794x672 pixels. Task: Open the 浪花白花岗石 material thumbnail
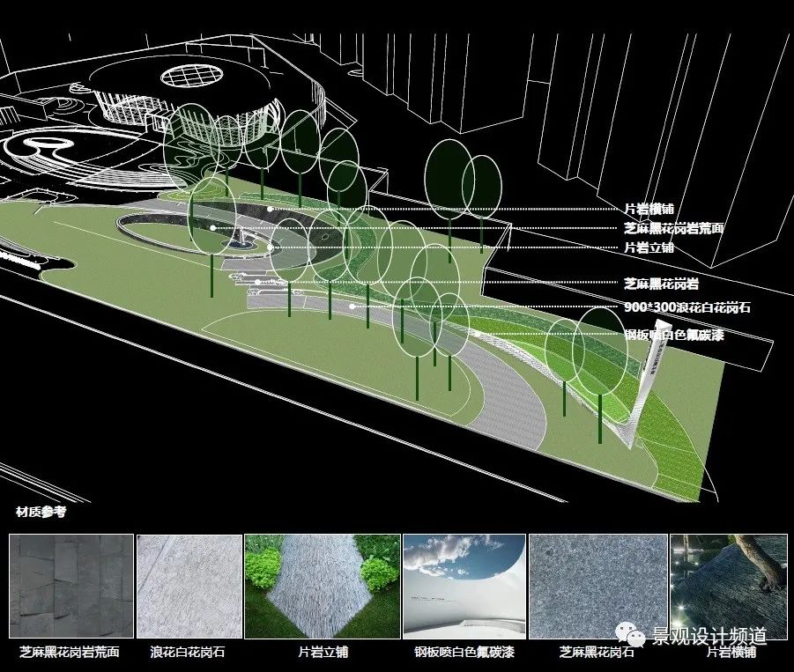[x=189, y=586]
